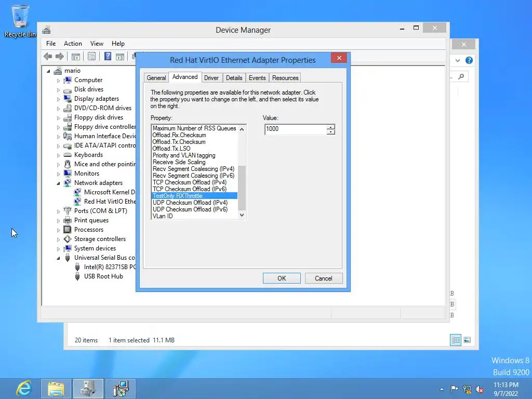
Task: Toggle the Show/Hide Action Pane toolbar icon
Action: coord(120,56)
